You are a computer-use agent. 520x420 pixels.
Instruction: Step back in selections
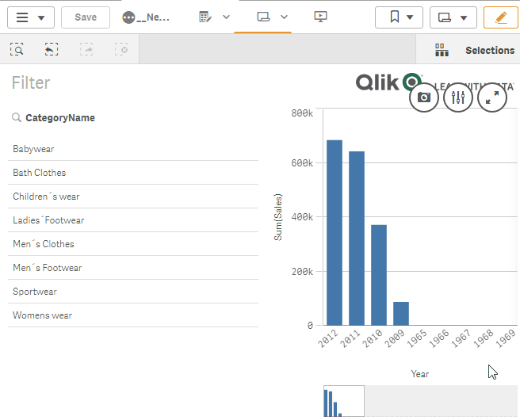coord(52,49)
